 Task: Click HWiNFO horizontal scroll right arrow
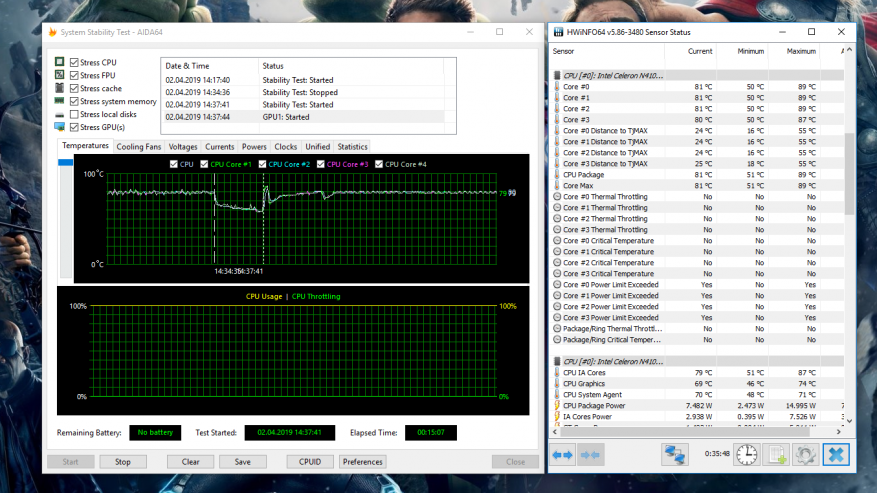838,431
